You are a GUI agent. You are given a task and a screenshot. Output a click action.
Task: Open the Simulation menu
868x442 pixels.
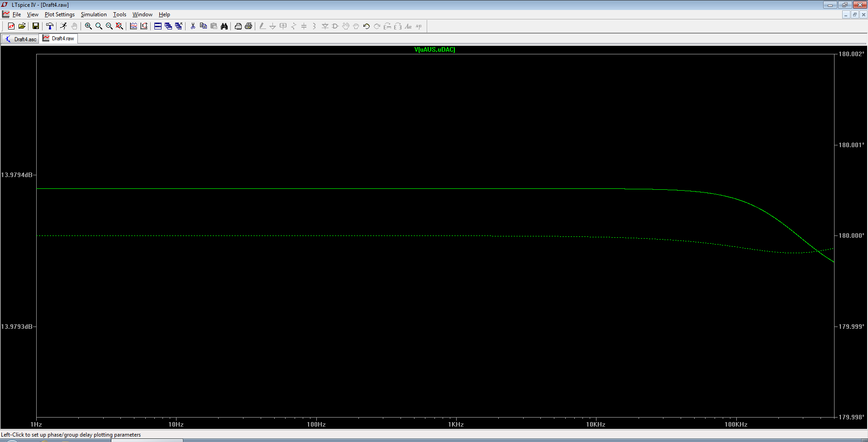tap(94, 14)
